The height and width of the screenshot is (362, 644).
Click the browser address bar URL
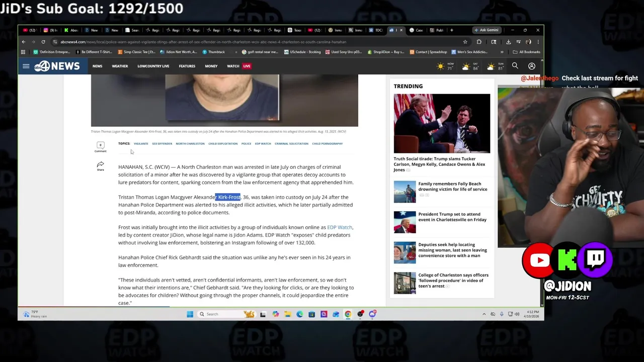coord(203,42)
